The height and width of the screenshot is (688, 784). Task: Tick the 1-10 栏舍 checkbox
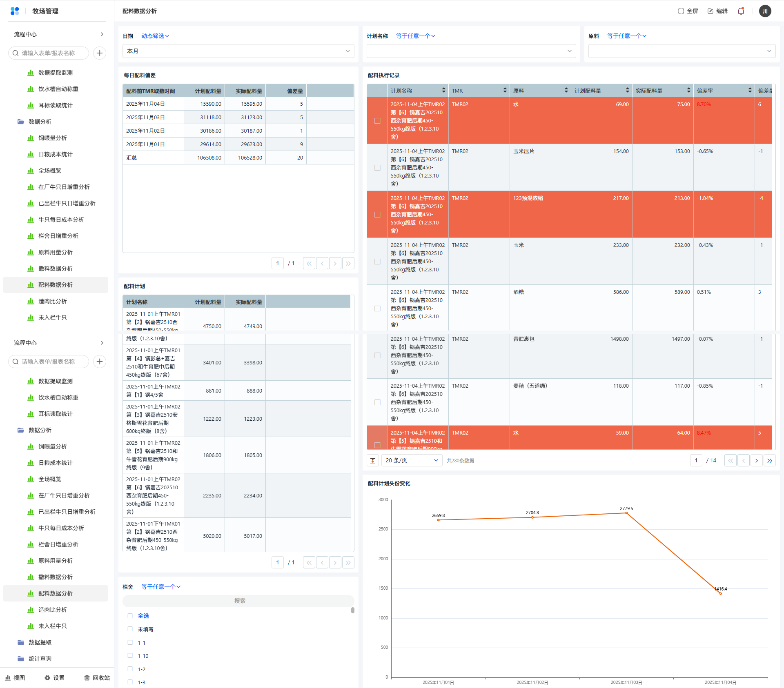coord(130,656)
